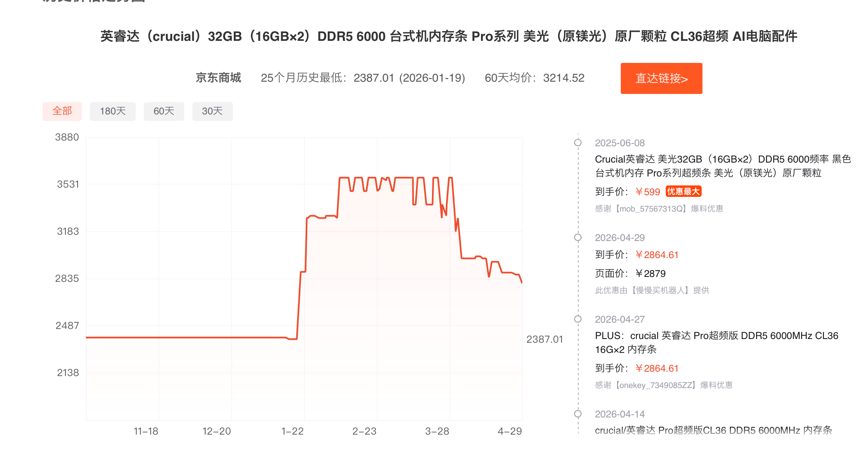Viewport: 868px width, 455px height.
Task: Click the 2026-04-29 timeline circle marker
Action: click(x=578, y=237)
